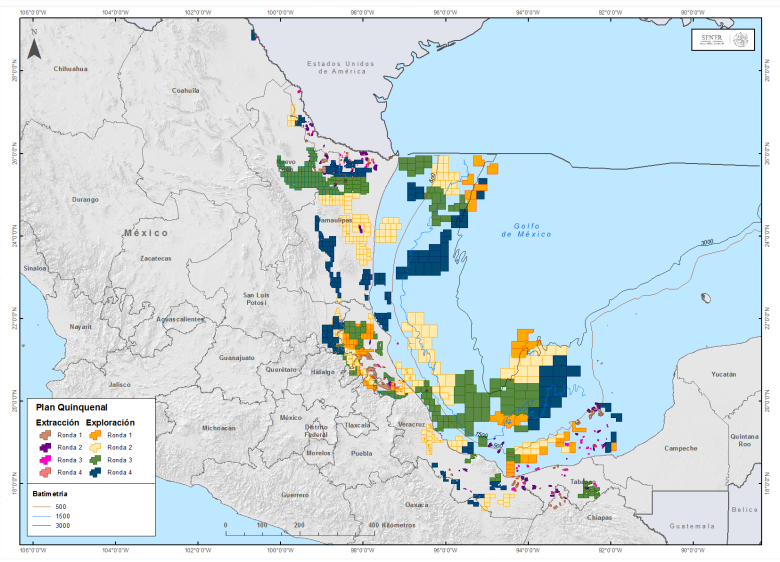This screenshot has width=780, height=562.
Task: Click the Guatemala country label
Action: tap(693, 526)
